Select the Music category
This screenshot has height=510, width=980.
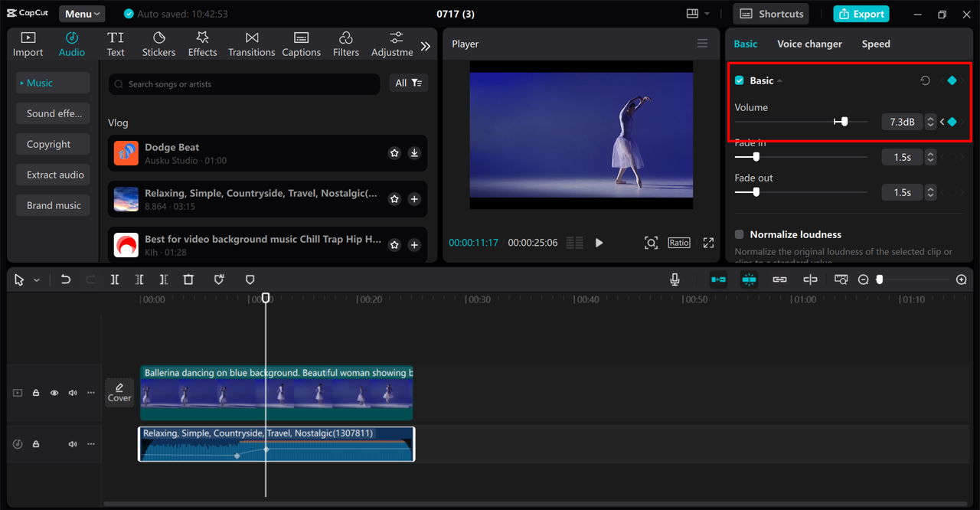click(53, 83)
